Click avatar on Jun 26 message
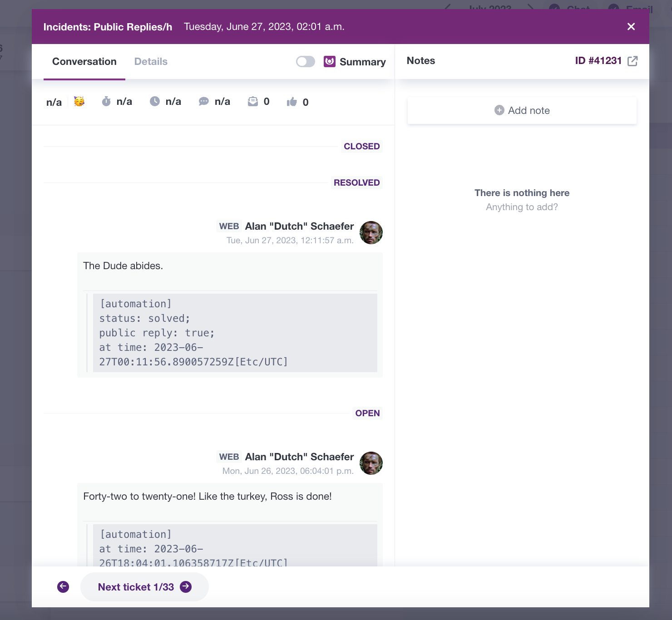 pos(371,463)
